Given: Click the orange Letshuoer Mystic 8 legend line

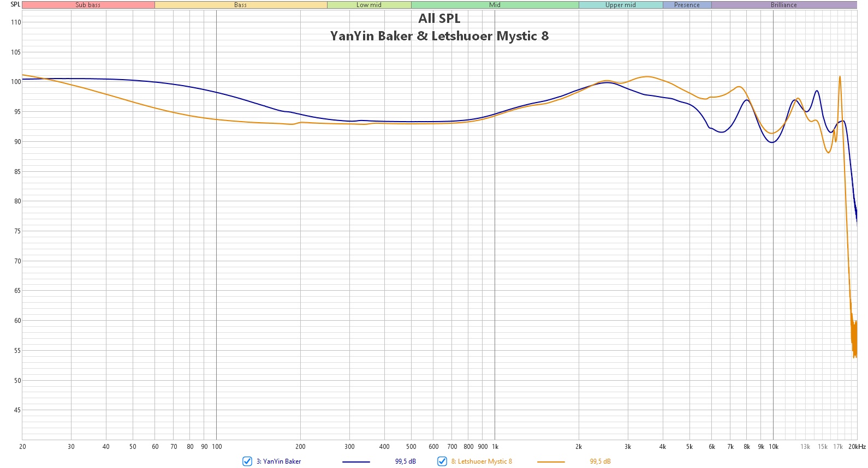Looking at the screenshot, I should pyautogui.click(x=551, y=462).
